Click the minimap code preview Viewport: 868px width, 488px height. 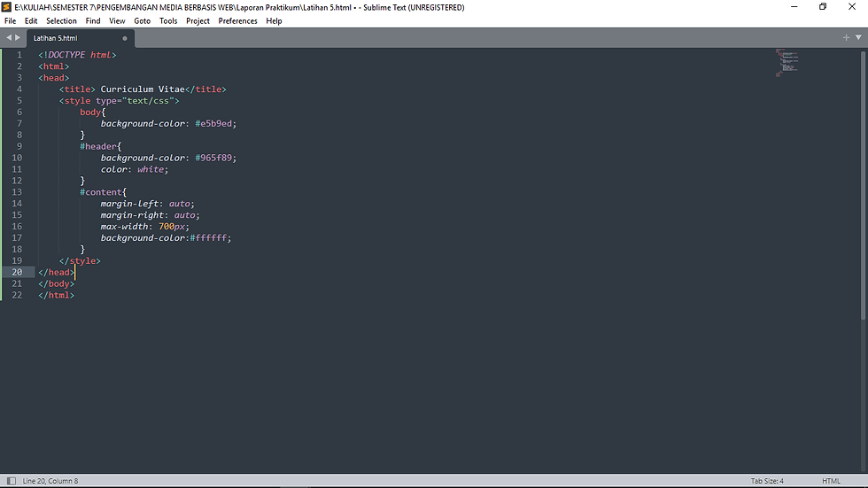coord(787,63)
